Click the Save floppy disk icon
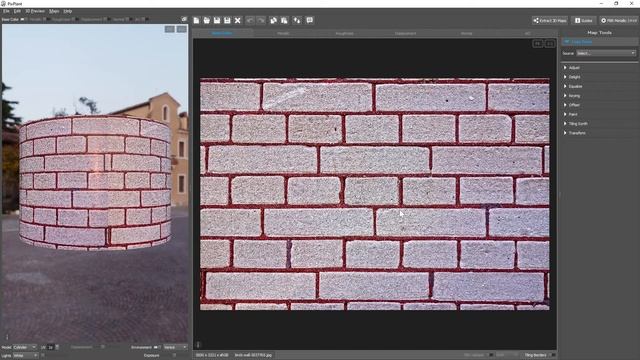Viewport: 640px width, 360px height. pyautogui.click(x=217, y=20)
